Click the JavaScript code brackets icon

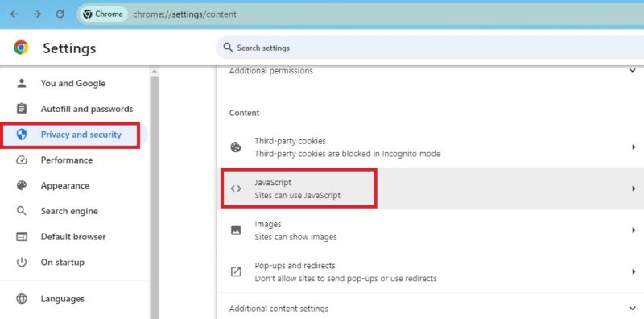click(x=236, y=188)
